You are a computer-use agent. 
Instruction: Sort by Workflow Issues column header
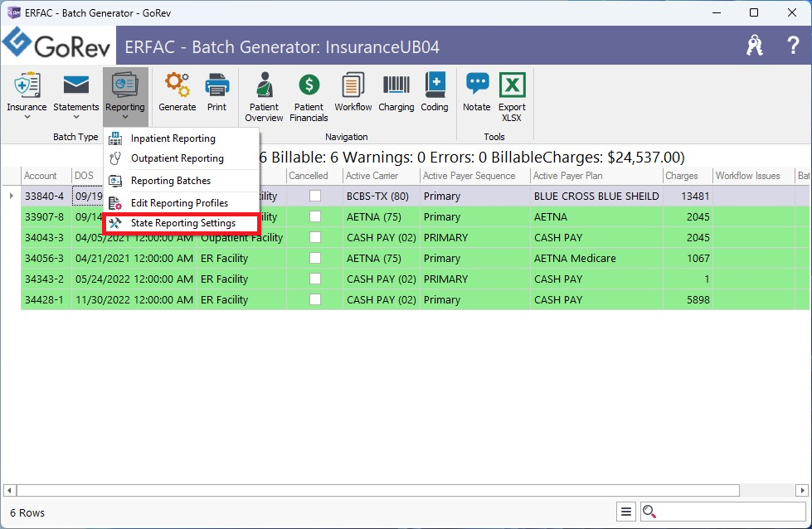pyautogui.click(x=754, y=176)
